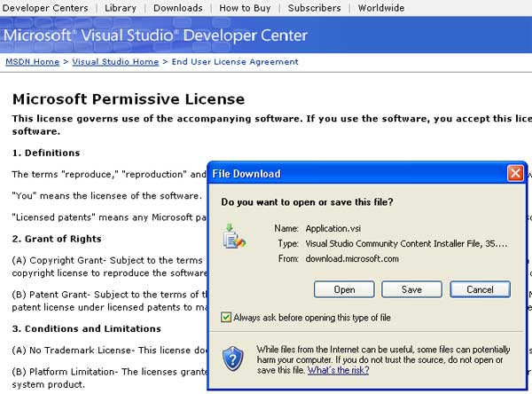Close the File Download dialog with X

[x=515, y=174]
